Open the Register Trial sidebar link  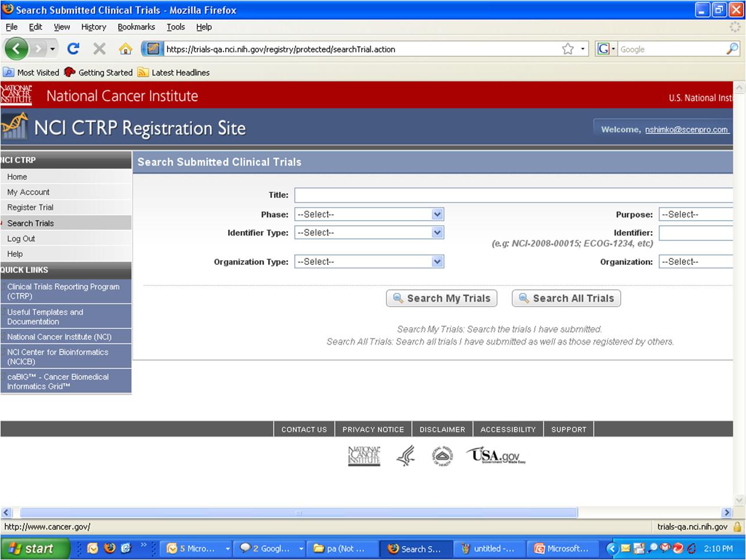click(x=30, y=207)
